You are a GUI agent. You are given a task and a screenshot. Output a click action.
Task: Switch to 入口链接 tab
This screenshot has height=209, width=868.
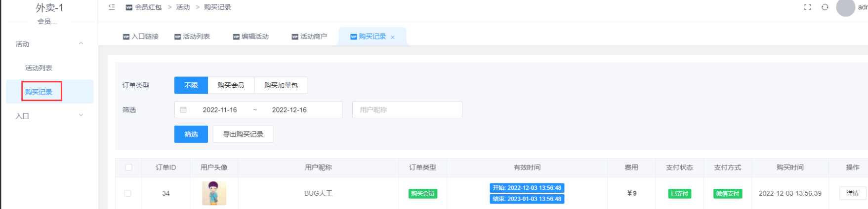(x=141, y=36)
